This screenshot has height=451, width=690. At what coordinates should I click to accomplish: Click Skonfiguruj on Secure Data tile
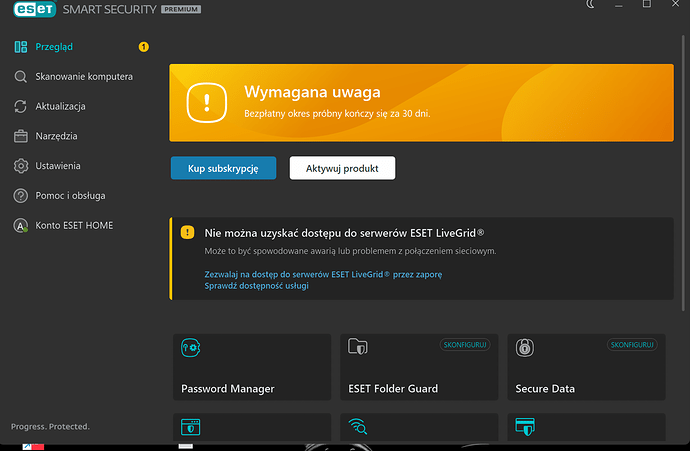(x=632, y=345)
